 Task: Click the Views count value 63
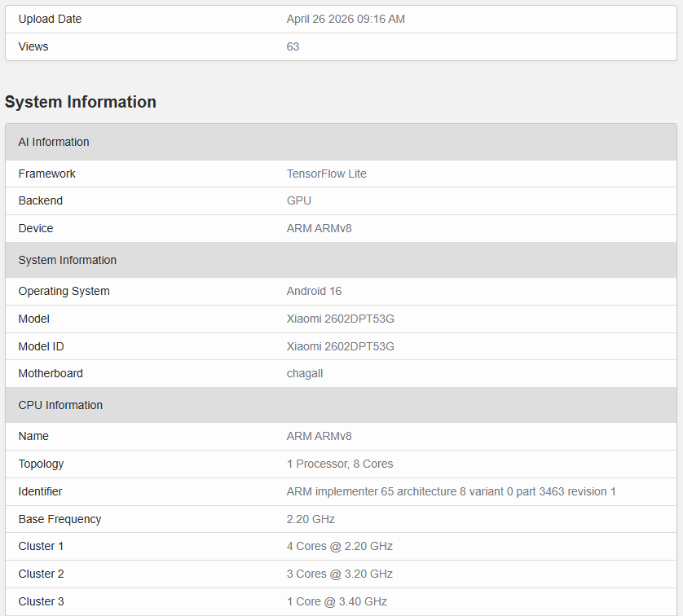click(x=293, y=46)
